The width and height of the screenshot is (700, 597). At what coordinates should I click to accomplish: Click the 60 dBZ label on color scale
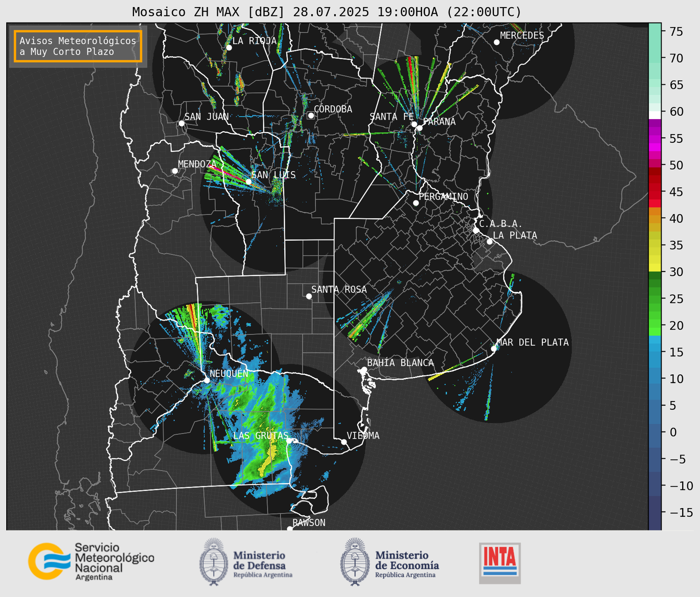676,112
